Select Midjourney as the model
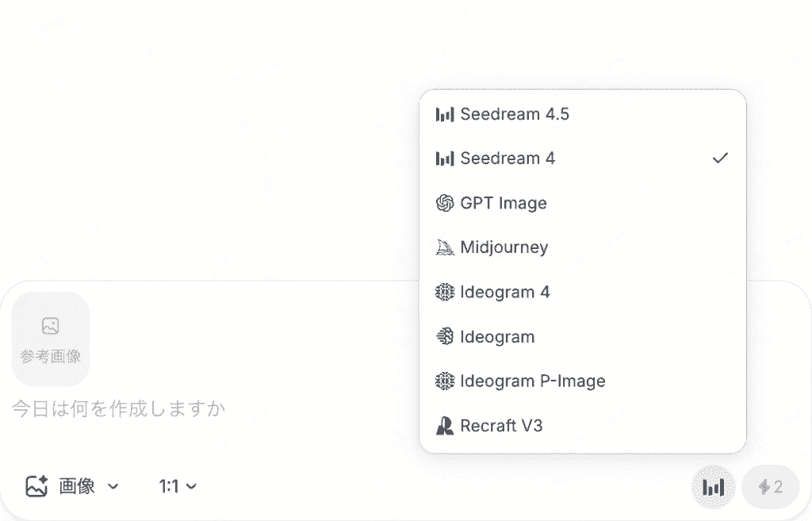This screenshot has height=521, width=812. coord(583,247)
